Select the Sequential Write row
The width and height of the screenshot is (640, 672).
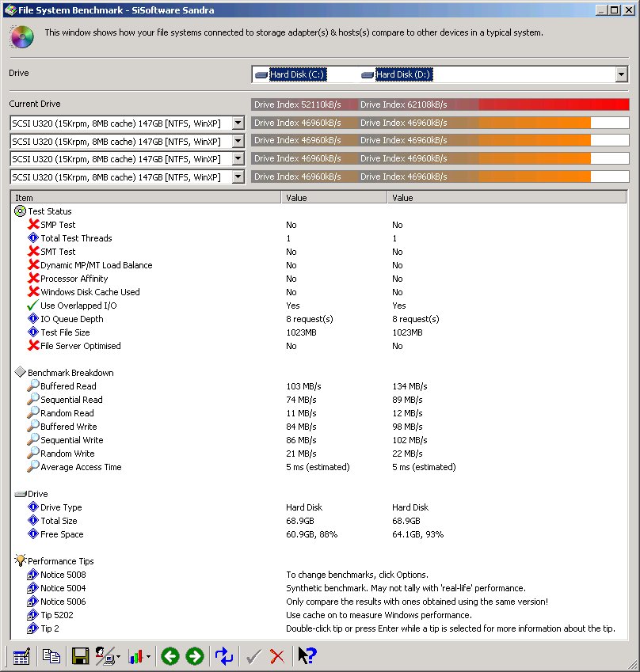318,440
